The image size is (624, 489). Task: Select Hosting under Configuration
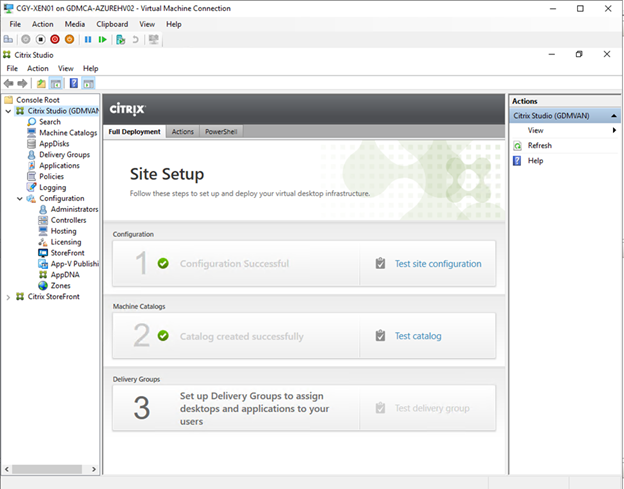click(63, 231)
